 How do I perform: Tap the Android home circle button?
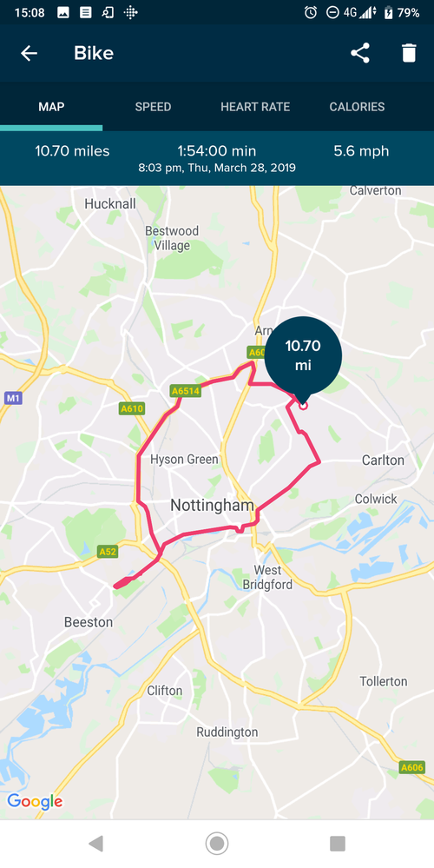pos(217,843)
